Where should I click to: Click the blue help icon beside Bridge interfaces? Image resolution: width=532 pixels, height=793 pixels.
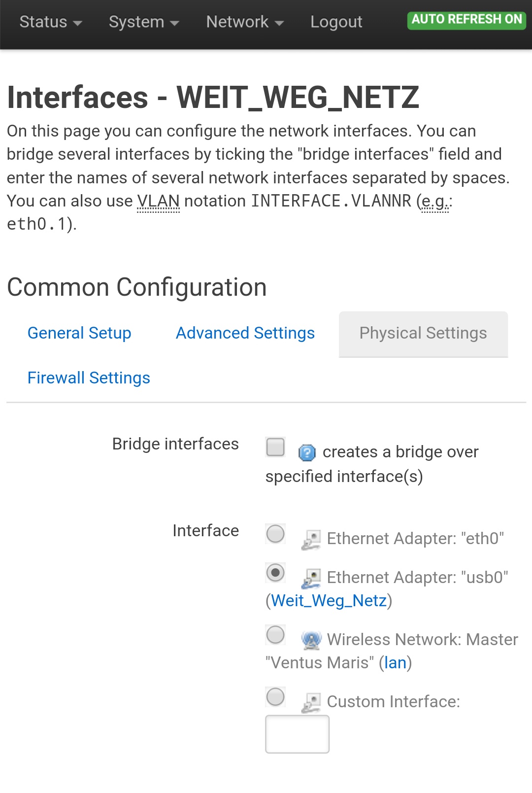307,452
